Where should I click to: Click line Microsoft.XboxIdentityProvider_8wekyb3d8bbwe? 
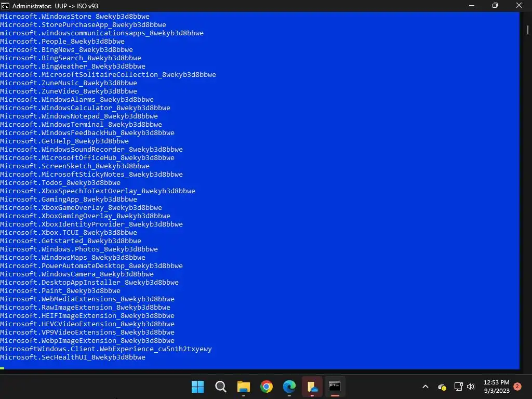point(91,224)
